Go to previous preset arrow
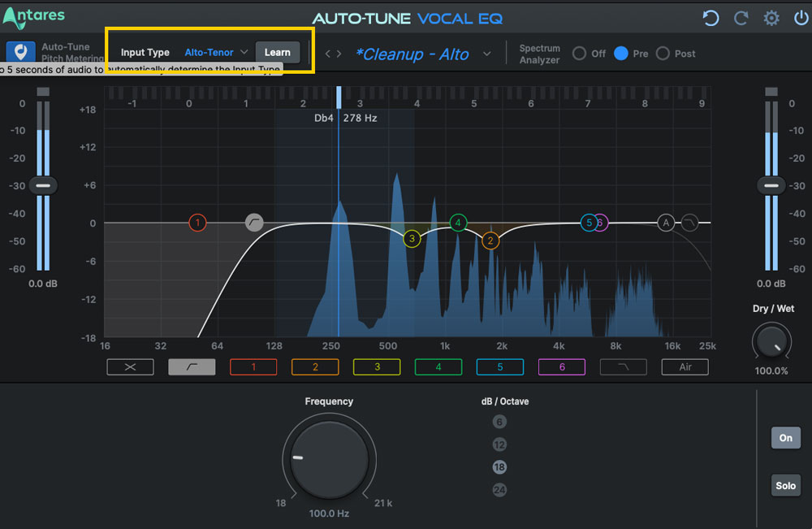 (328, 54)
